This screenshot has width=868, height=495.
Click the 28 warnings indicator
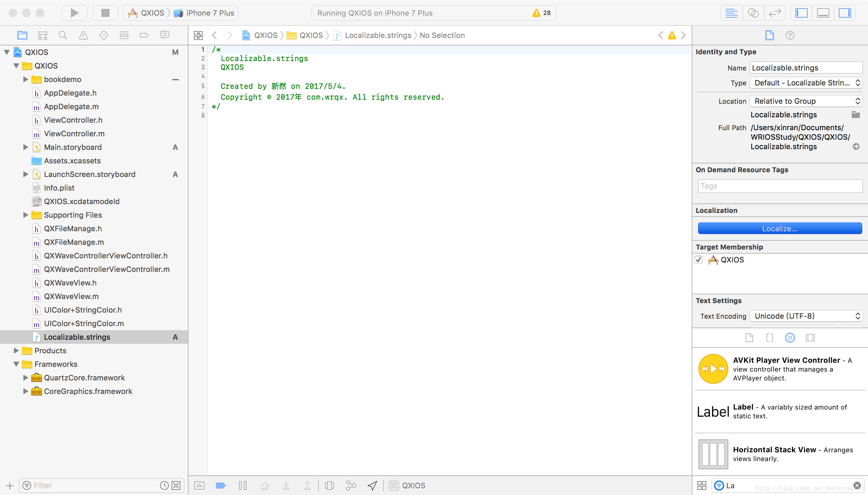coord(542,13)
